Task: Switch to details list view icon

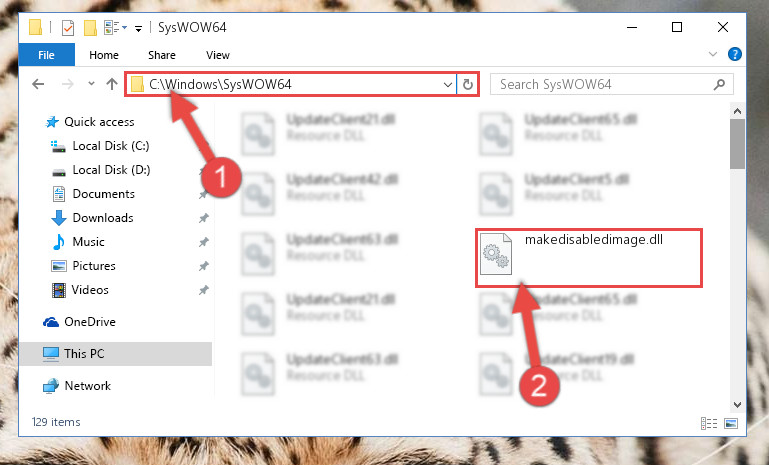Action: (709, 423)
